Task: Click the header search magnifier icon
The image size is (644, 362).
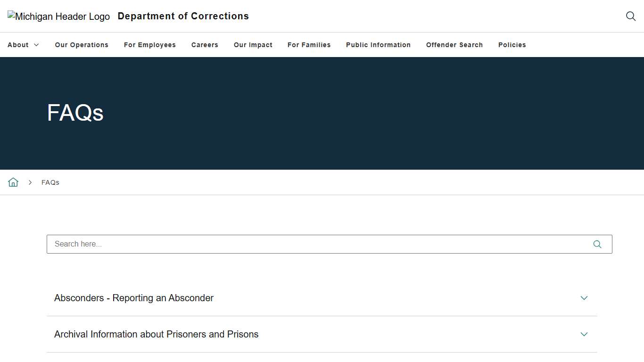Action: tap(631, 16)
